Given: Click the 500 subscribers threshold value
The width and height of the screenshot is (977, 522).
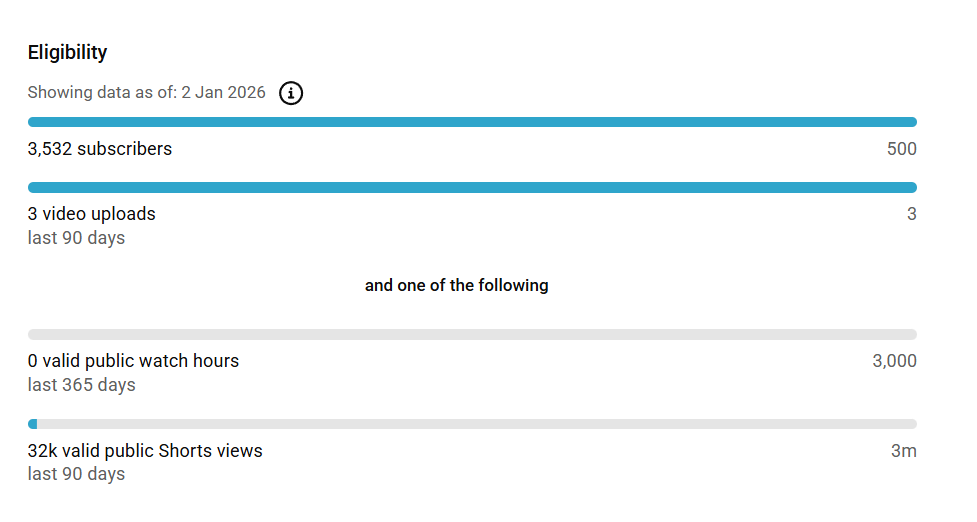Looking at the screenshot, I should (x=901, y=149).
